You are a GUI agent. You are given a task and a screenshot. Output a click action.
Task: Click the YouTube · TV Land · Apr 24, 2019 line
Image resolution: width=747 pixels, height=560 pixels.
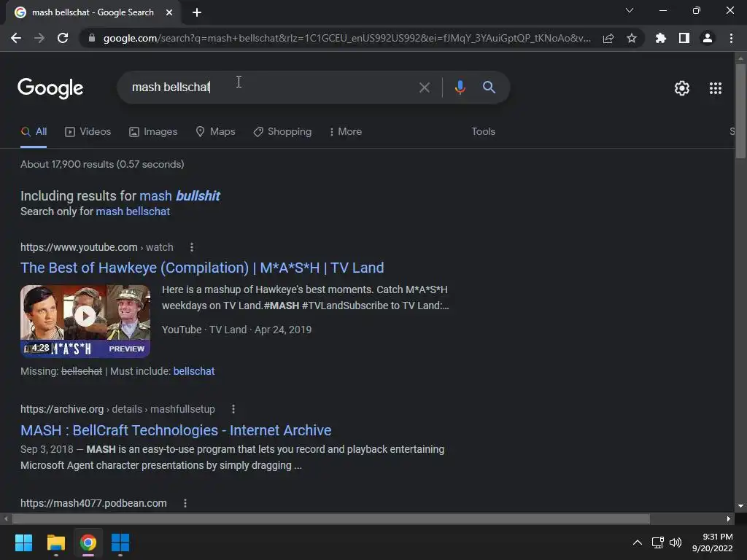coord(236,330)
